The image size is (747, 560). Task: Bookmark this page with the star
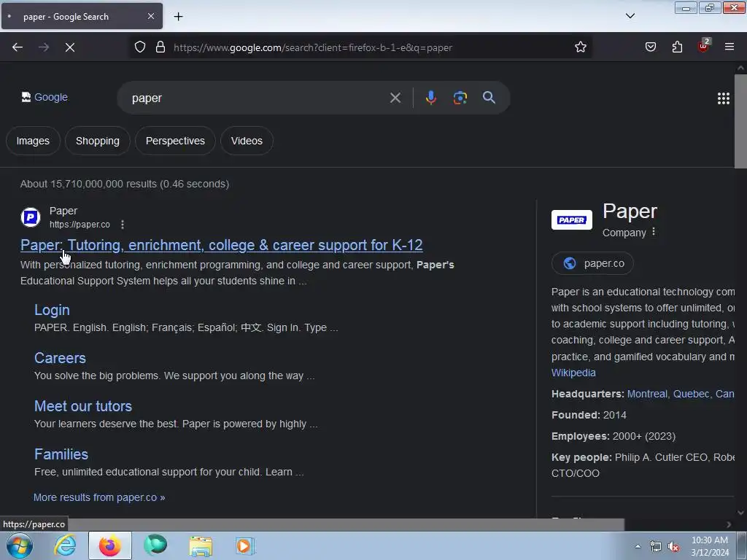(x=580, y=47)
